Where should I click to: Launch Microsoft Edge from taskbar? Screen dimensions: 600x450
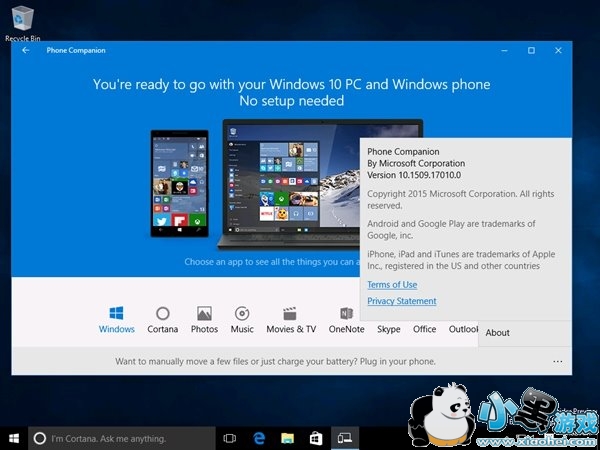tap(259, 439)
